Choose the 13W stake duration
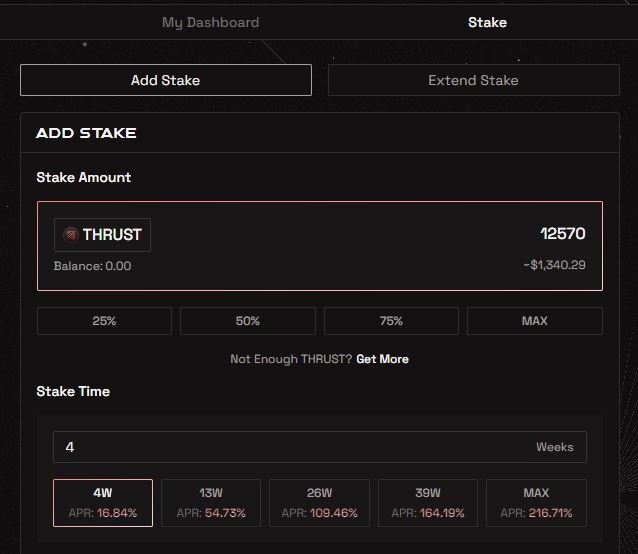 pyautogui.click(x=211, y=502)
